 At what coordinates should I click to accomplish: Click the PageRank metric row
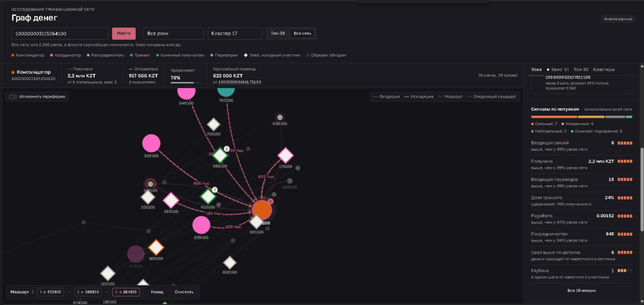pyautogui.click(x=582, y=218)
